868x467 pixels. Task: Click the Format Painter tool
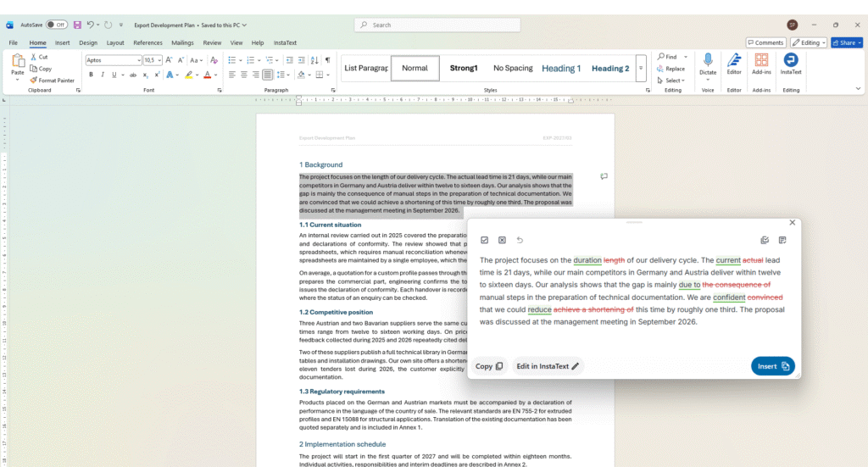52,81
